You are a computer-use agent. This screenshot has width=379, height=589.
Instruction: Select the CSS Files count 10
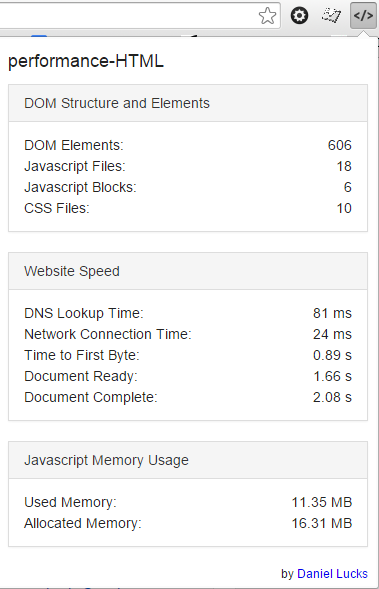pyautogui.click(x=344, y=208)
